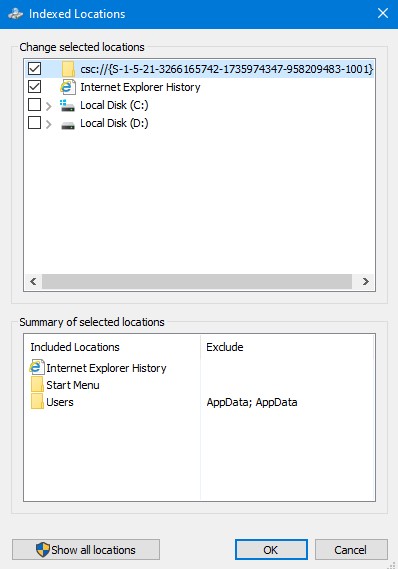Click the Local Disk (C:) drive icon
The image size is (398, 569).
[67, 105]
